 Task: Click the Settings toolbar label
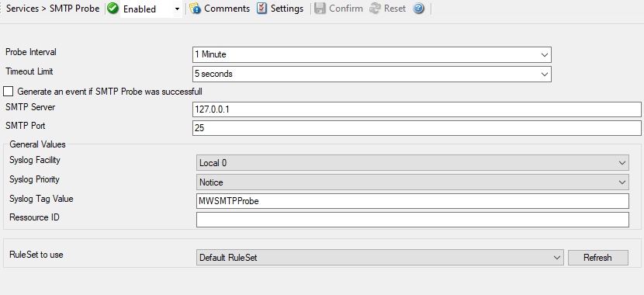tap(287, 9)
